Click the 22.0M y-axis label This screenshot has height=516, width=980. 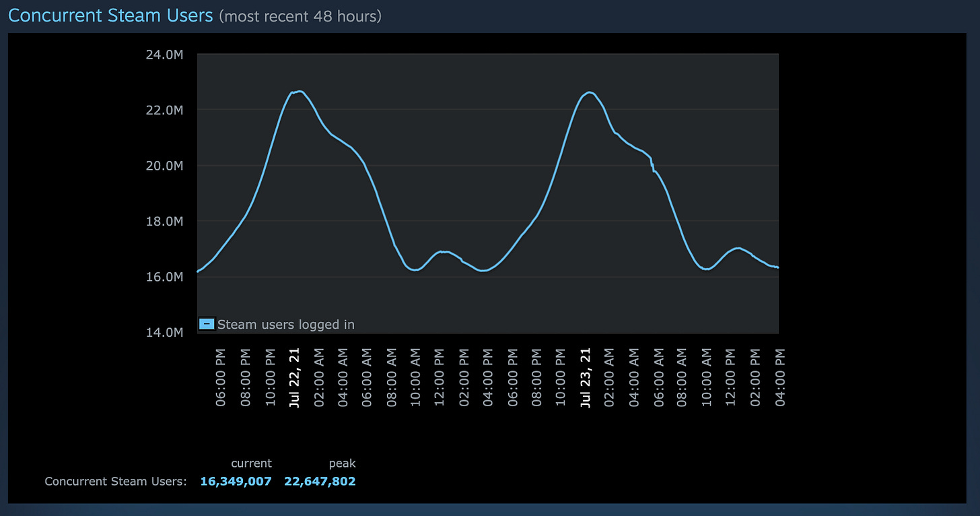click(x=164, y=110)
